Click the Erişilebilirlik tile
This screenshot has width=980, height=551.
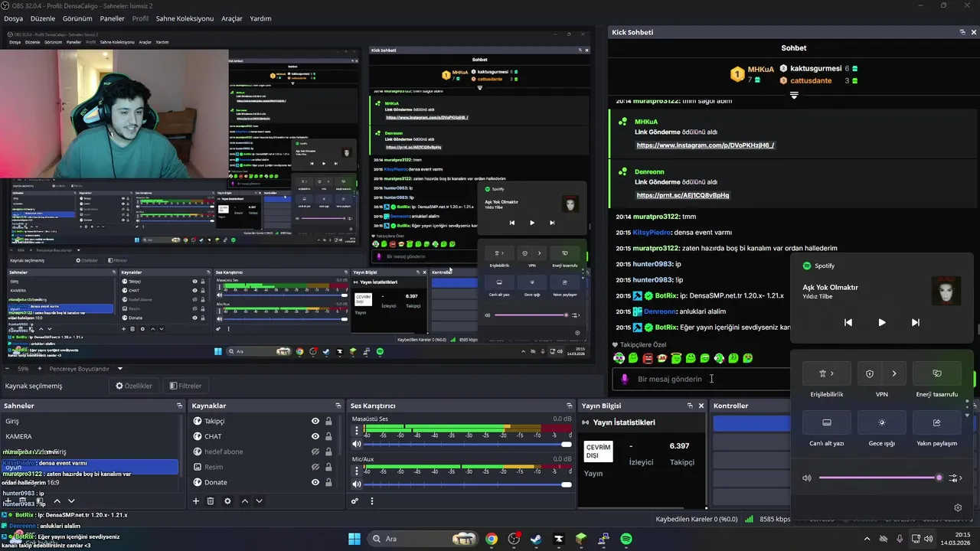click(x=827, y=373)
